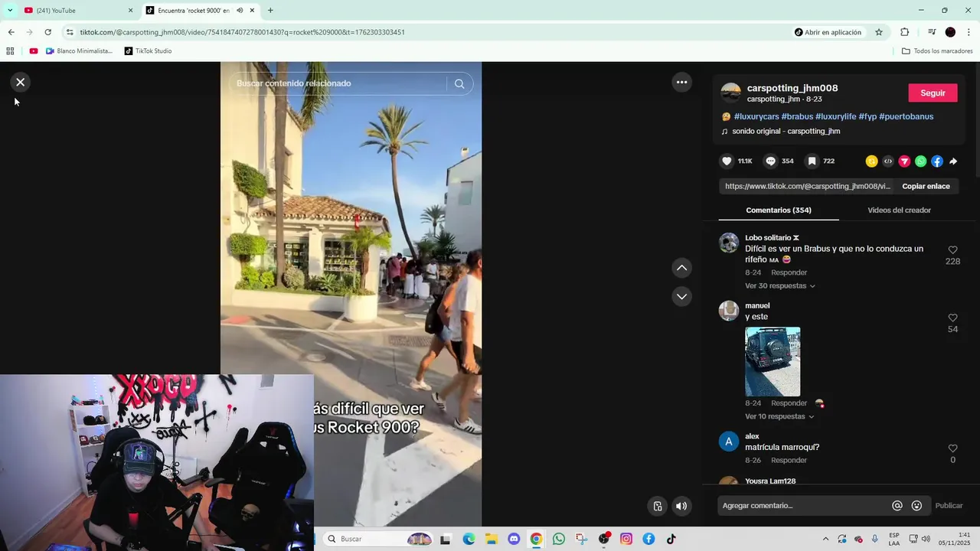This screenshot has height=551, width=980.
Task: Repost the video with yellow icon
Action: [x=871, y=161]
